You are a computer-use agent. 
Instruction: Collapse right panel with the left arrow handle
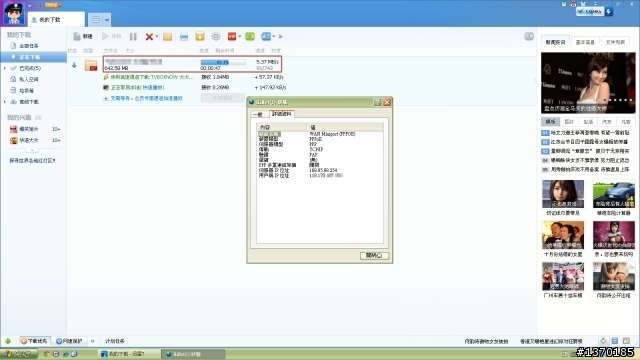[x=535, y=80]
